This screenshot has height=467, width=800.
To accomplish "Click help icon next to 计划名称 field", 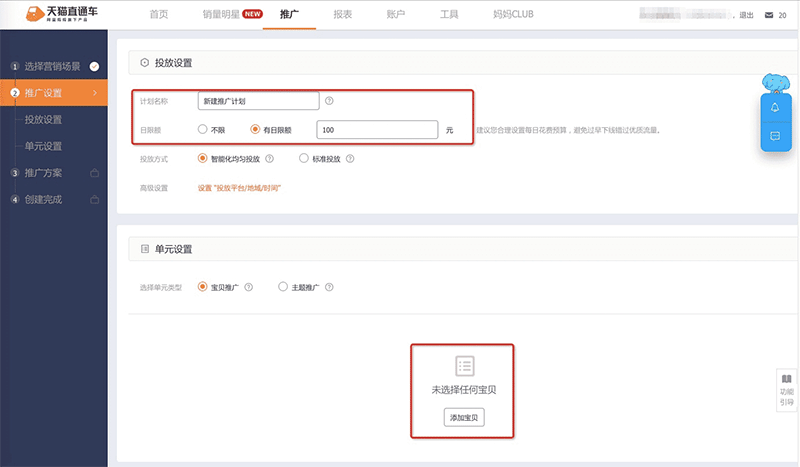I will [x=329, y=101].
